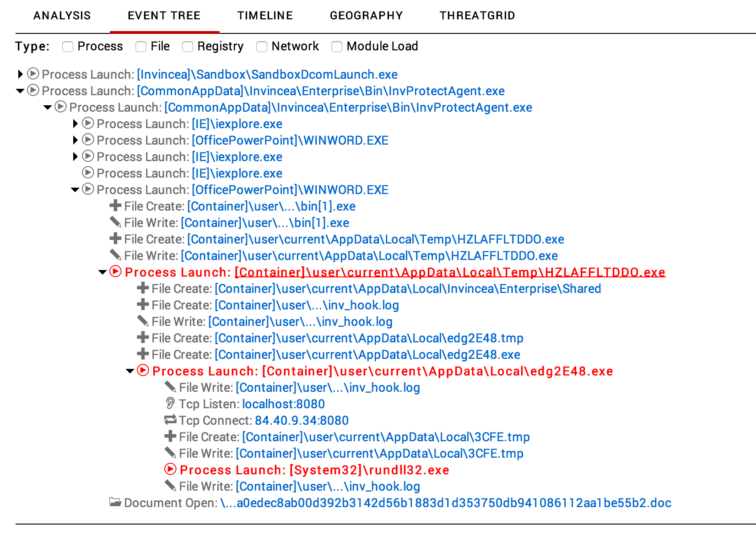Click the pencil icon for bin[1].exe File Write
Viewport: 756px width, 541px height.
tap(115, 222)
